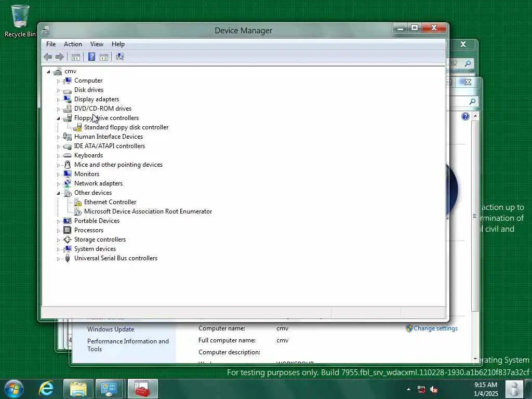This screenshot has height=399, width=532.
Task: Click the Back arrow in Device Manager toolbar
Action: (48, 57)
